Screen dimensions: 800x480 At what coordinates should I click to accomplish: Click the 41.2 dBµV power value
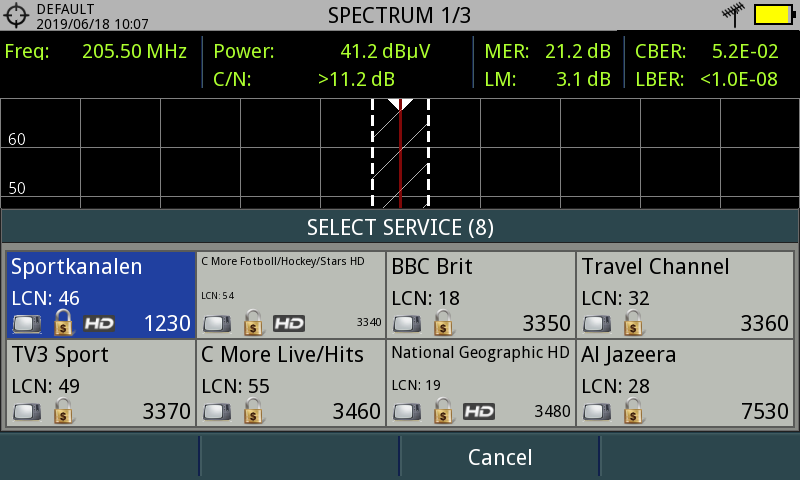pos(385,52)
